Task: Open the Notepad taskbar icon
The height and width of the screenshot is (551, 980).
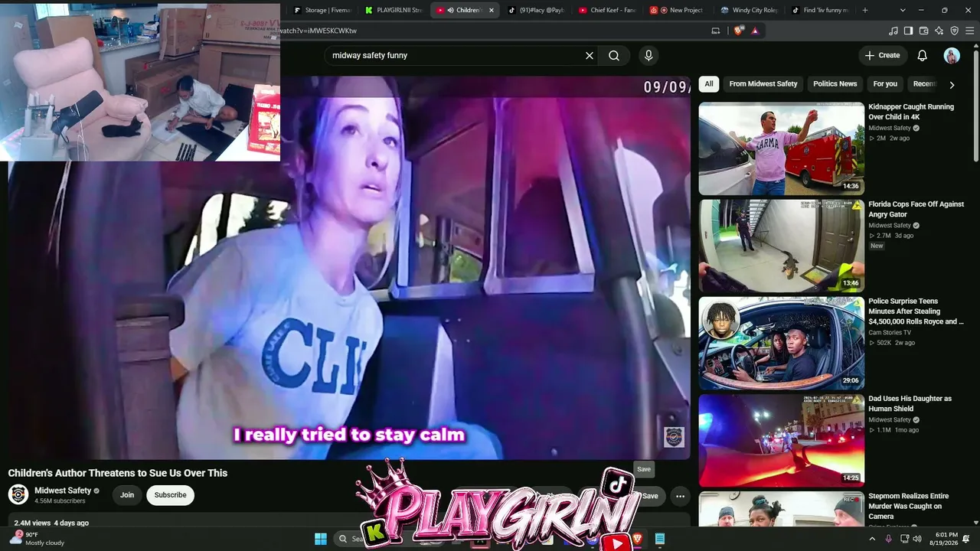Action: click(659, 539)
